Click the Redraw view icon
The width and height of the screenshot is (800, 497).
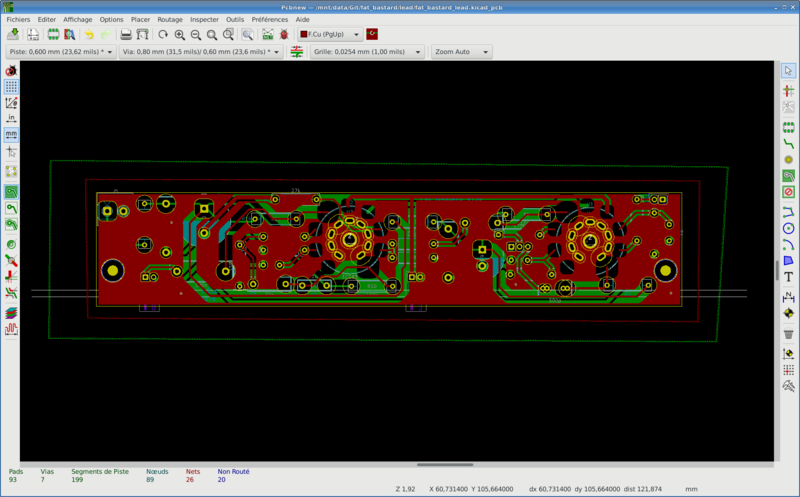point(163,34)
